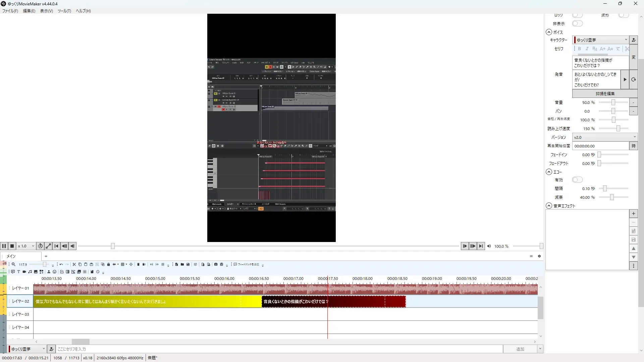
Task: Click the 追加 button by the dialogue input
Action: [x=520, y=349]
